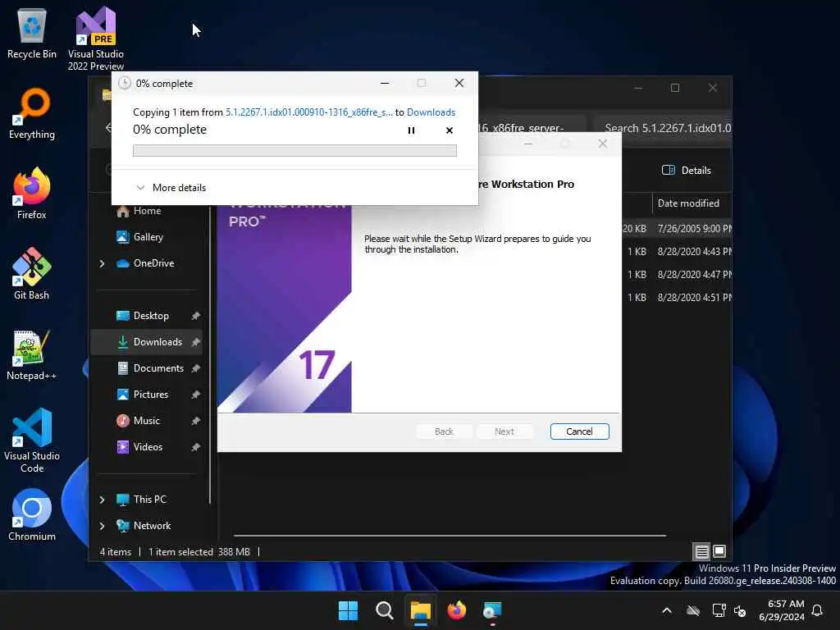This screenshot has height=630, width=840.
Task: Expand the OneDrive tree node
Action: click(x=102, y=263)
